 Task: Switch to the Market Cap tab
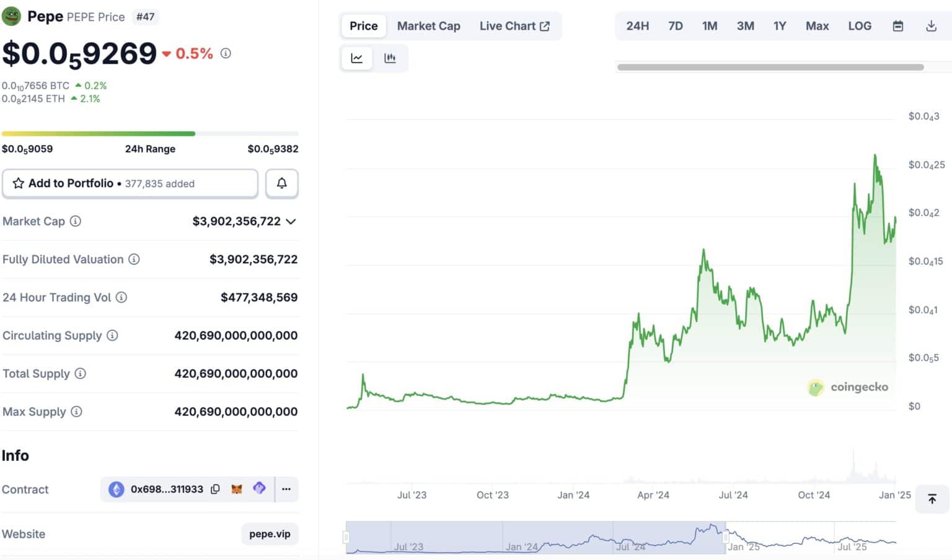click(x=428, y=25)
